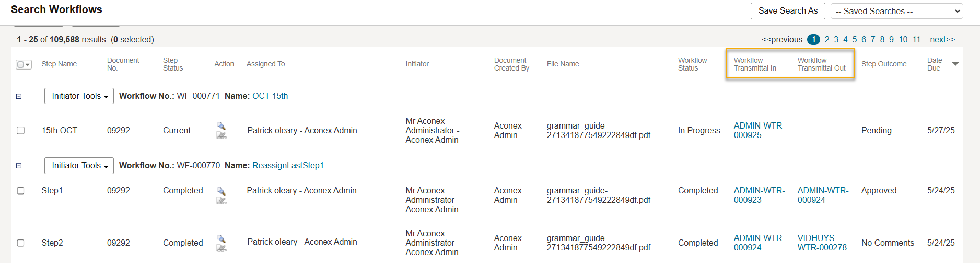Click the view magnifier icon for 15th OCT step
The image size is (980, 263).
pyautogui.click(x=221, y=126)
